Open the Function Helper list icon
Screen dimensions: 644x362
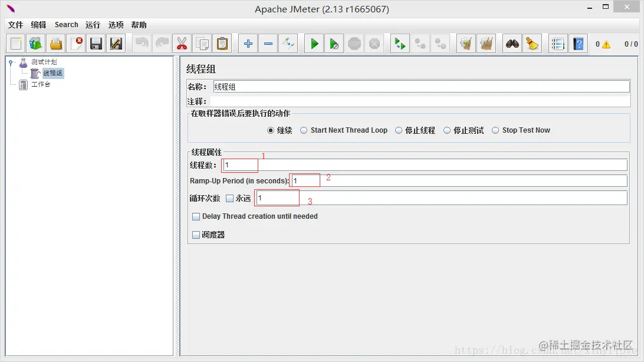558,44
